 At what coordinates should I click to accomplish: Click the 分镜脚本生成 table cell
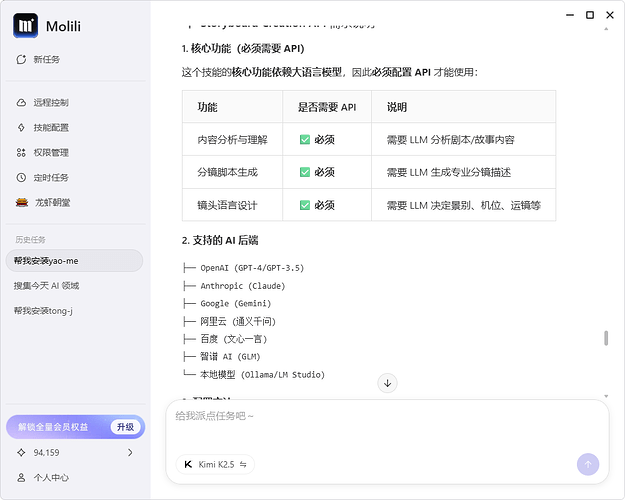click(x=232, y=172)
